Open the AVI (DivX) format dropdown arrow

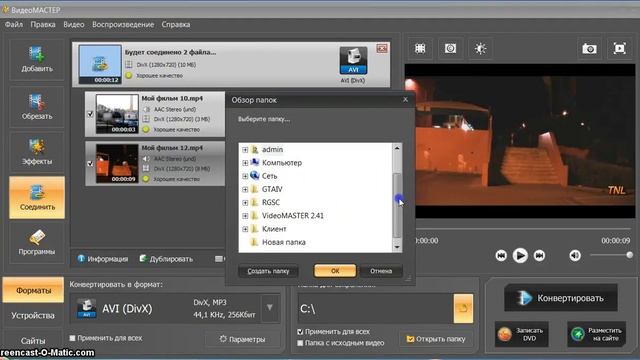269,307
